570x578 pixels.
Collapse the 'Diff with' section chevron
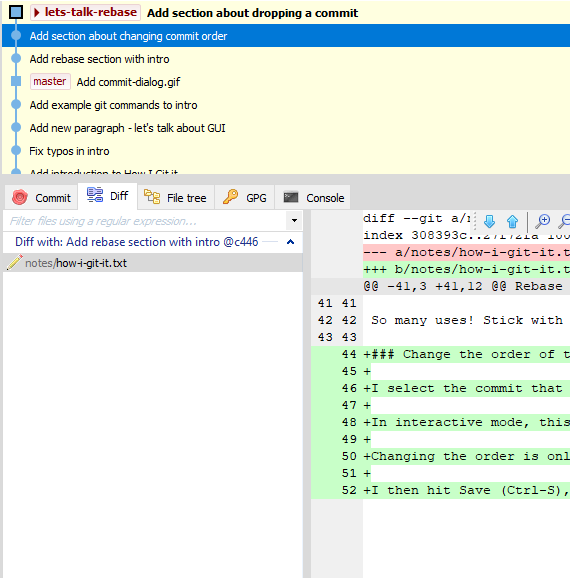pos(291,242)
